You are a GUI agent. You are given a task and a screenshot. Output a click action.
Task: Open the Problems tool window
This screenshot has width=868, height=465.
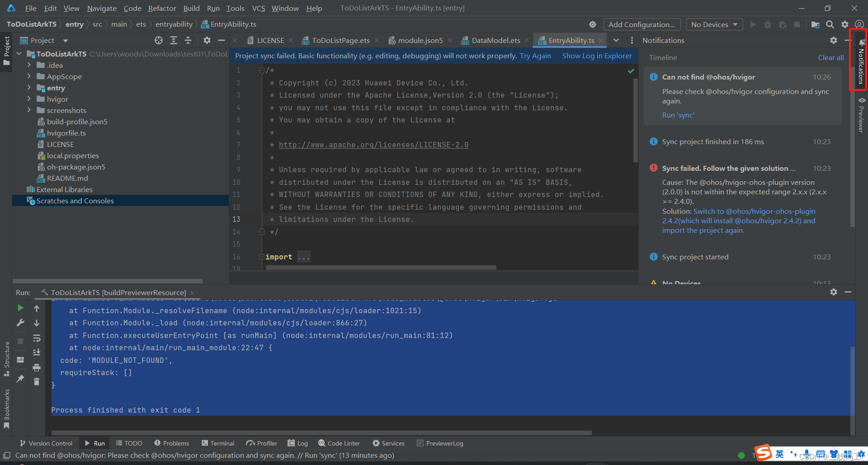tap(171, 443)
